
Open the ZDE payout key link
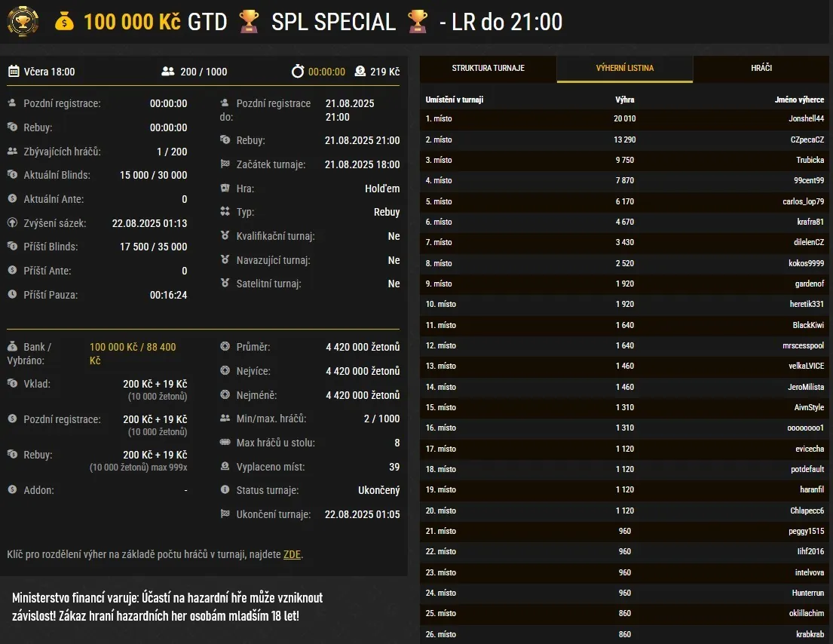click(x=292, y=555)
